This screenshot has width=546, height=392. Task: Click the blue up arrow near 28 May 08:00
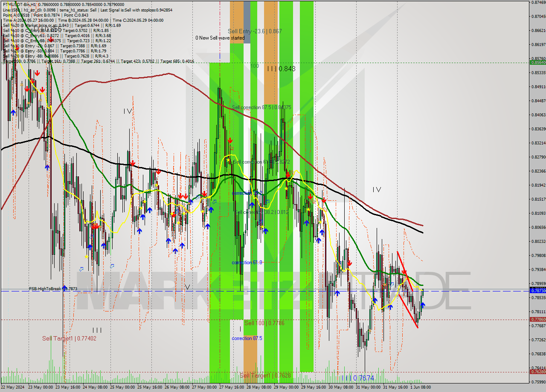pyautogui.click(x=265, y=231)
